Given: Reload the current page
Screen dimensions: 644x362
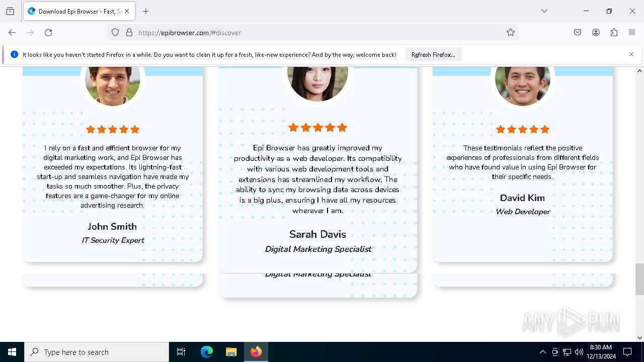Looking at the screenshot, I should tap(48, 33).
